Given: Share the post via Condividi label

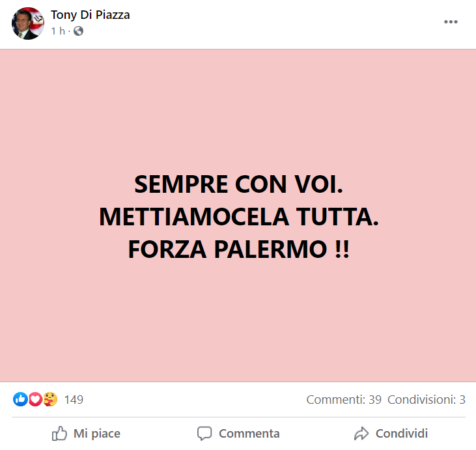Looking at the screenshot, I should (402, 433).
